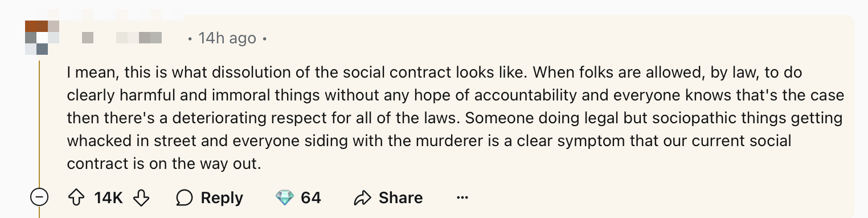
Task: Open the three-dot more options menu
Action: pyautogui.click(x=462, y=198)
